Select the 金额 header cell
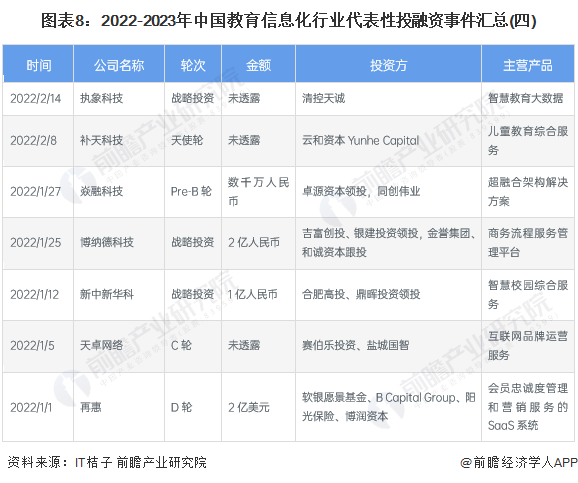 point(258,65)
